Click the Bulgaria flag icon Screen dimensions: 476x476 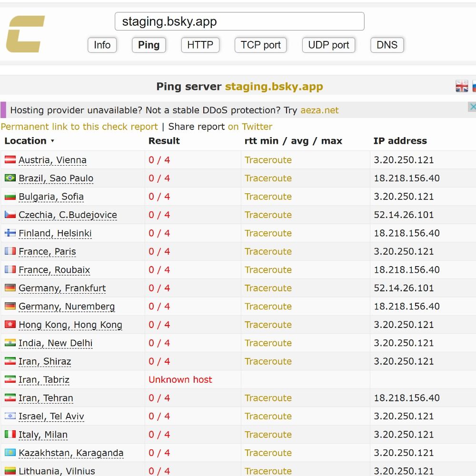click(10, 196)
